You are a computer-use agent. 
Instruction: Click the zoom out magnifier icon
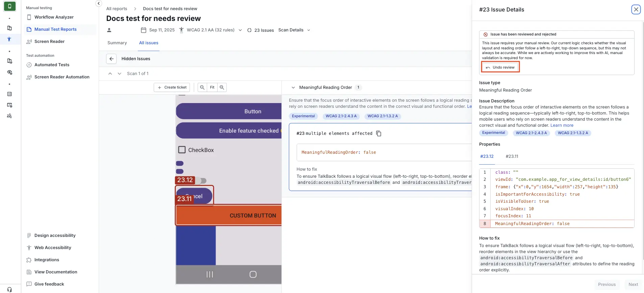click(202, 88)
